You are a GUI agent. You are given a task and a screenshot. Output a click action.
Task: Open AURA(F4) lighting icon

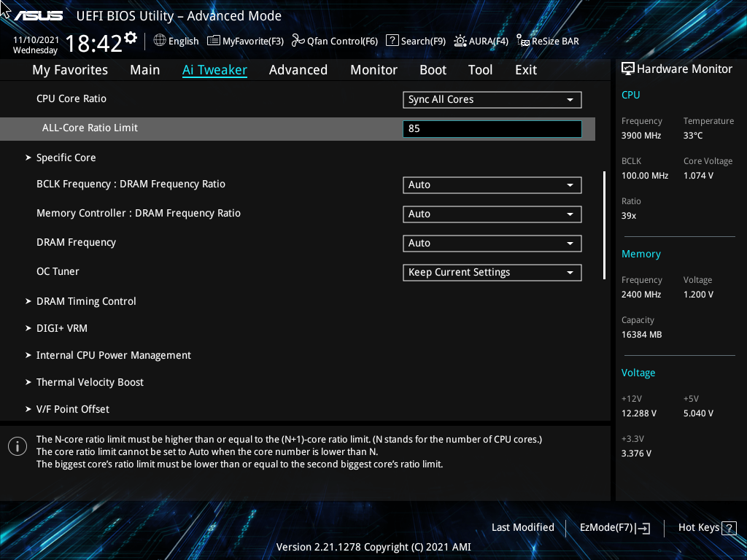[x=460, y=41]
